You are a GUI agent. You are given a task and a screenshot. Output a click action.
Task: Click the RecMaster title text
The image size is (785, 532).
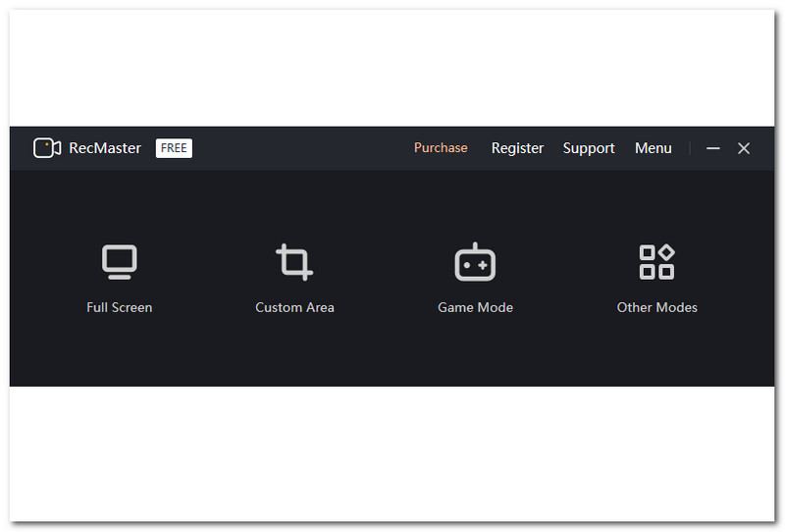coord(105,148)
